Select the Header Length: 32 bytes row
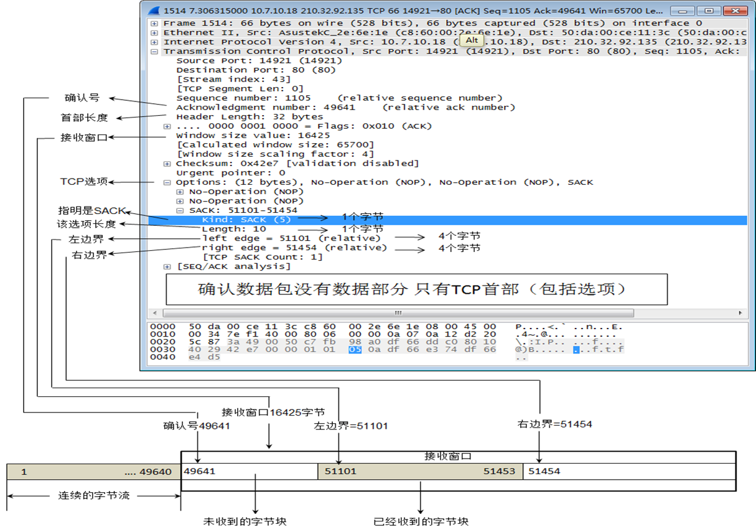756x532 pixels. [x=250, y=116]
